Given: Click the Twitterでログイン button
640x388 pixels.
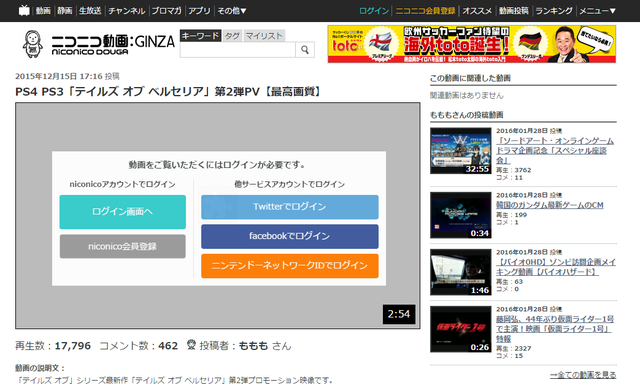Looking at the screenshot, I should click(x=290, y=207).
